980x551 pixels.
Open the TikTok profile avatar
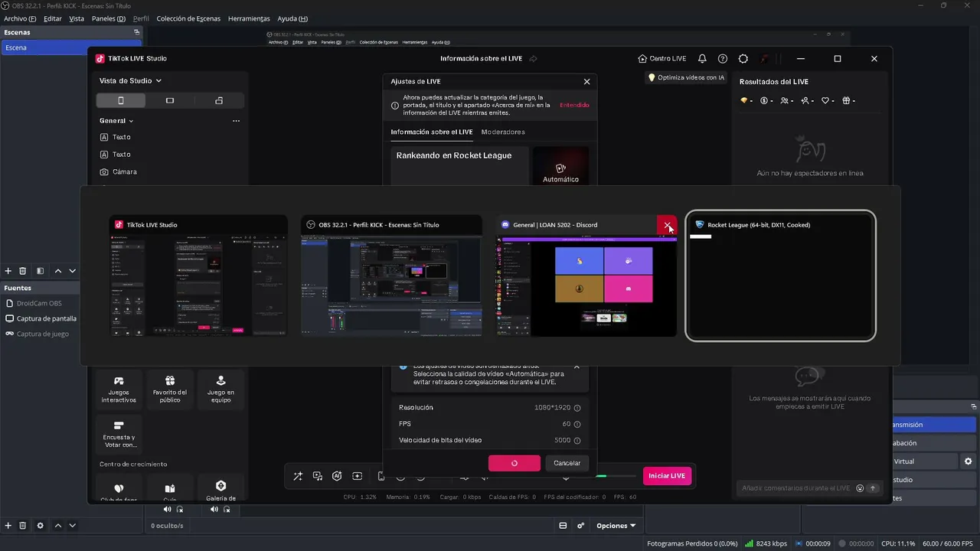[x=764, y=58]
